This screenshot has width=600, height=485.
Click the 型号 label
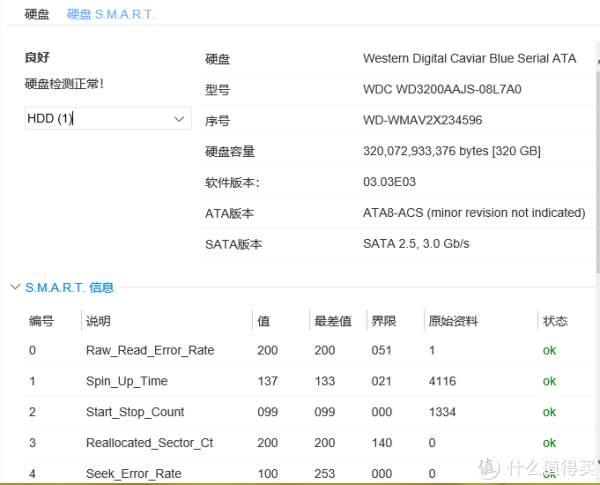(x=217, y=90)
